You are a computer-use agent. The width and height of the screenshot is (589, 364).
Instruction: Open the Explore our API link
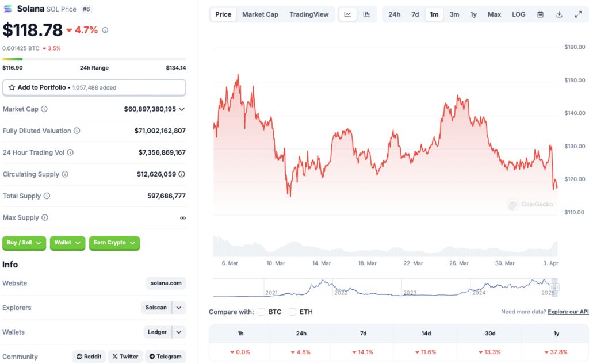568,312
